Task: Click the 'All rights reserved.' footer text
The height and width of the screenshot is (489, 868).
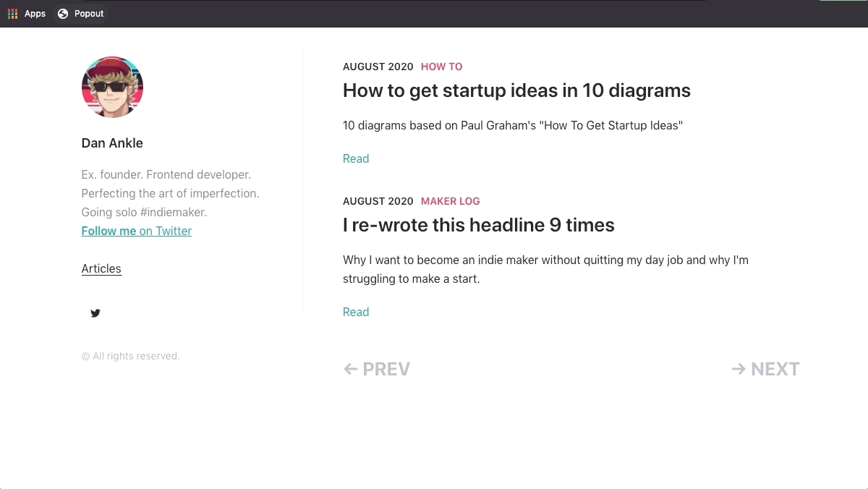Action: point(131,356)
